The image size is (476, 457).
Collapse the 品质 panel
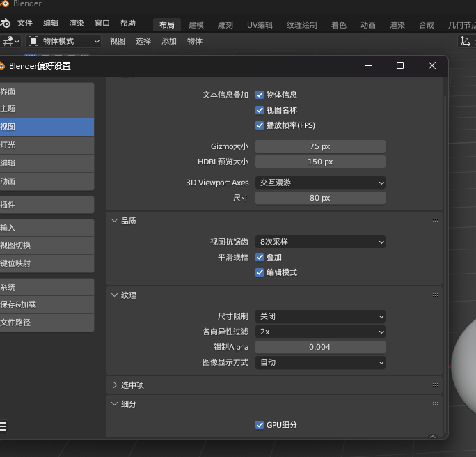pyautogui.click(x=114, y=221)
